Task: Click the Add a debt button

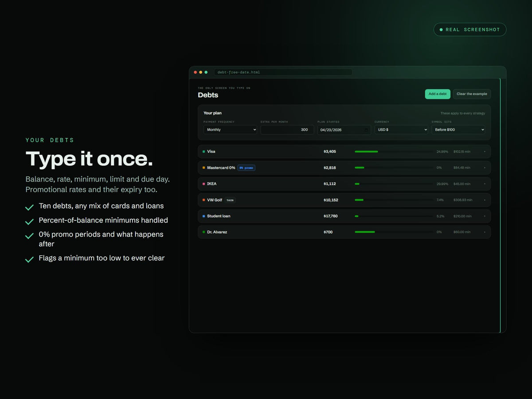Action: coord(438,94)
